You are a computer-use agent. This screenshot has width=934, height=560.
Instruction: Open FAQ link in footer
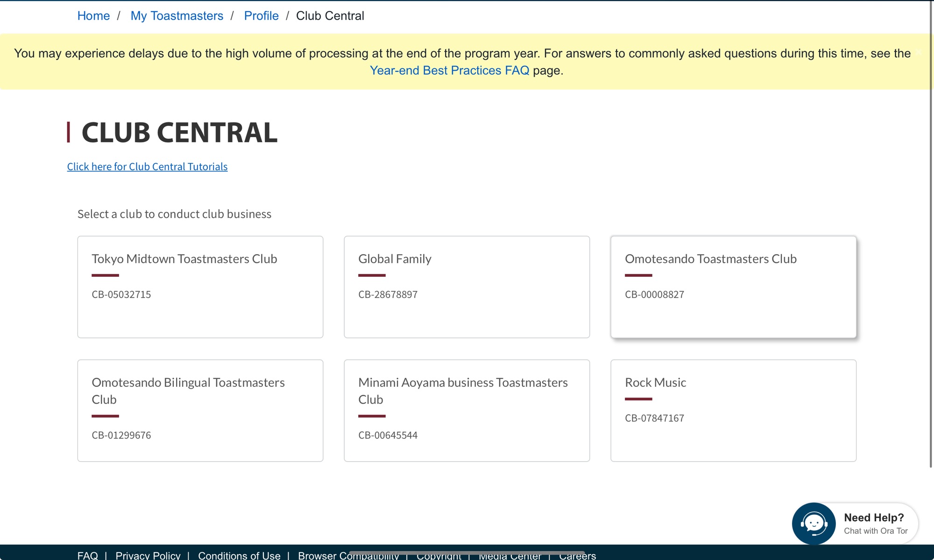point(87,555)
